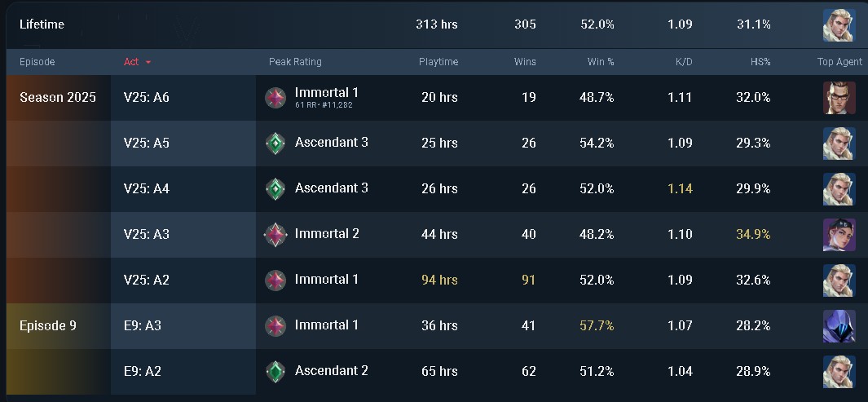Click the Immortal 1 rank icon for E9: A3
The width and height of the screenshot is (868, 402).
[x=275, y=326]
